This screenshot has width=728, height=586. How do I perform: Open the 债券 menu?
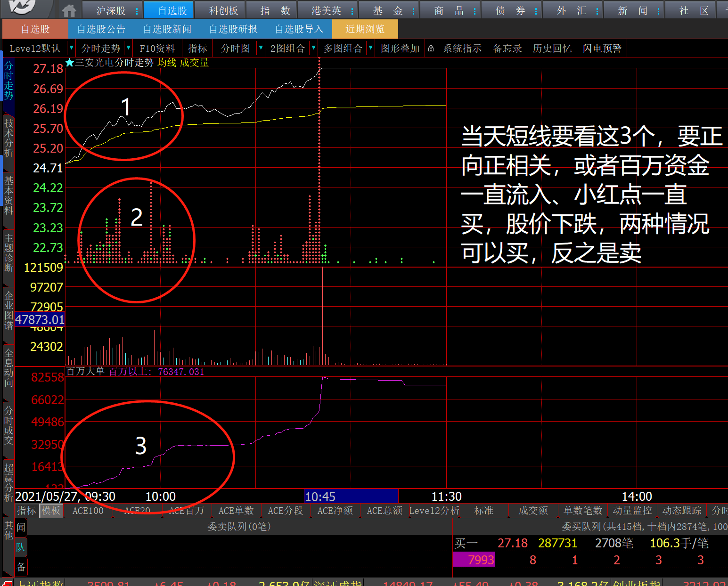[510, 11]
